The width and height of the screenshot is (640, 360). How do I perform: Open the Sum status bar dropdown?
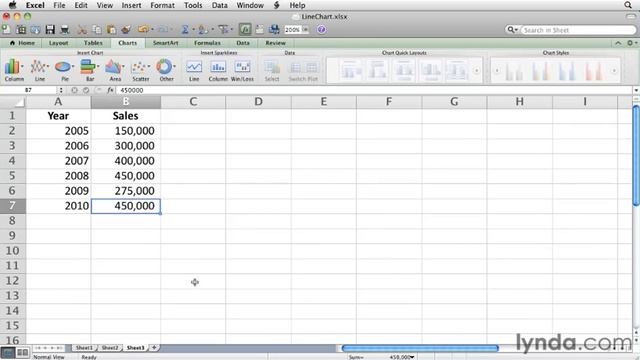click(x=412, y=357)
